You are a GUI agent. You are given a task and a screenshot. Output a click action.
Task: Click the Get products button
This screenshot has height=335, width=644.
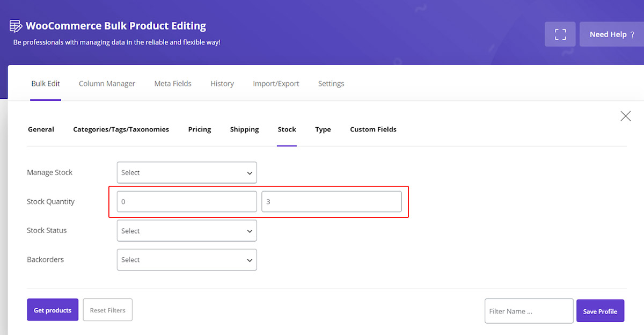click(53, 310)
